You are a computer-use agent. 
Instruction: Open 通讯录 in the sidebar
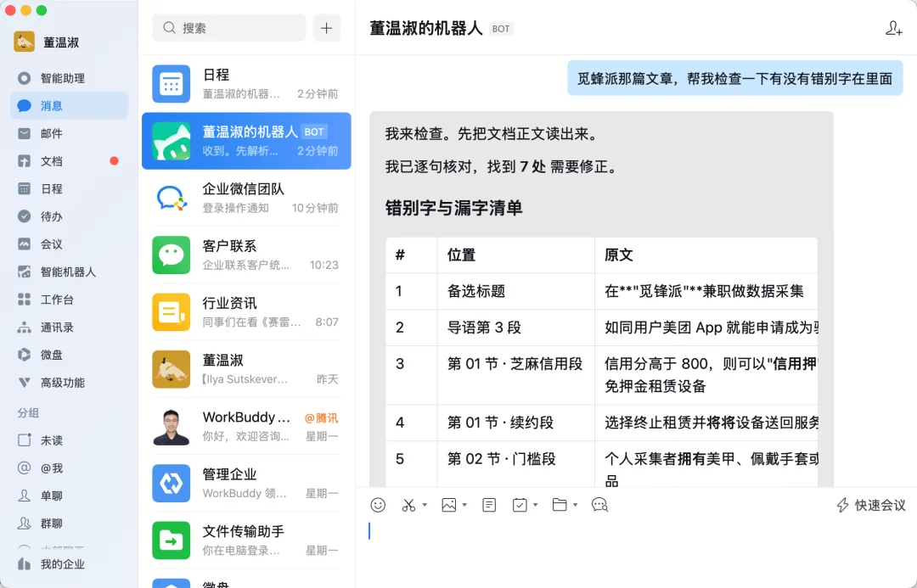point(69,328)
